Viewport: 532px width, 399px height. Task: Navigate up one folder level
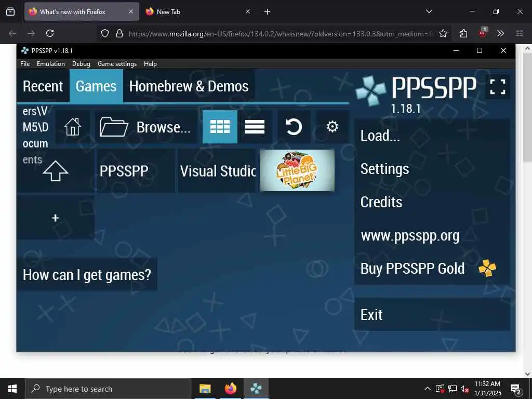(x=55, y=171)
